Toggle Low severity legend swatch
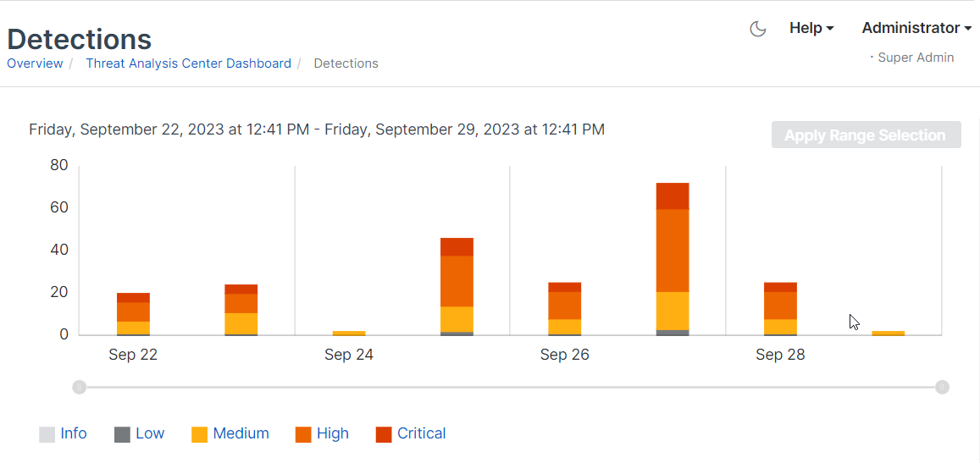980x463 pixels. click(x=123, y=435)
